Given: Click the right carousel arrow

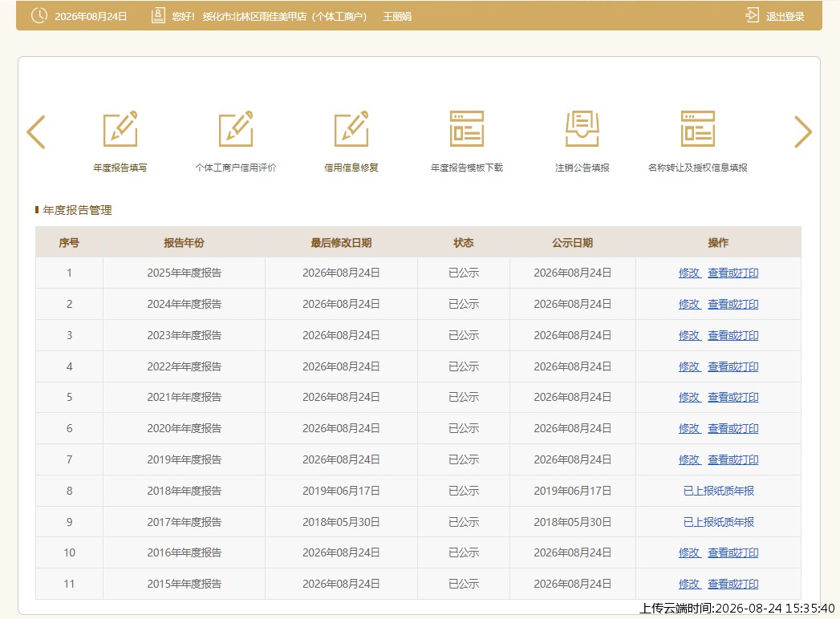Looking at the screenshot, I should (802, 131).
